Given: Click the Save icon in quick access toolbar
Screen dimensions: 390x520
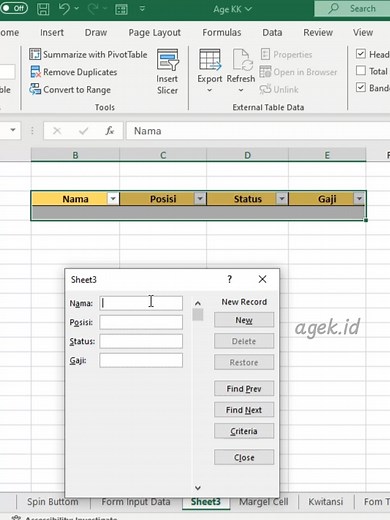Looking at the screenshot, I should point(43,9).
